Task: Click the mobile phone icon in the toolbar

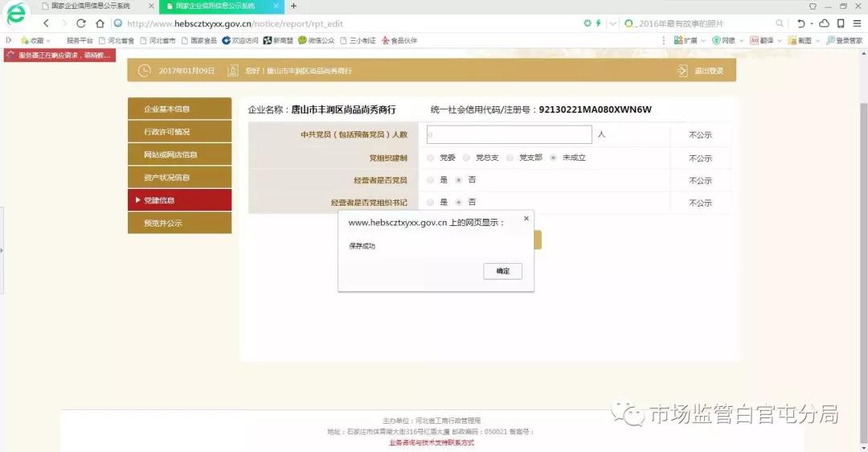Action: pos(841,23)
